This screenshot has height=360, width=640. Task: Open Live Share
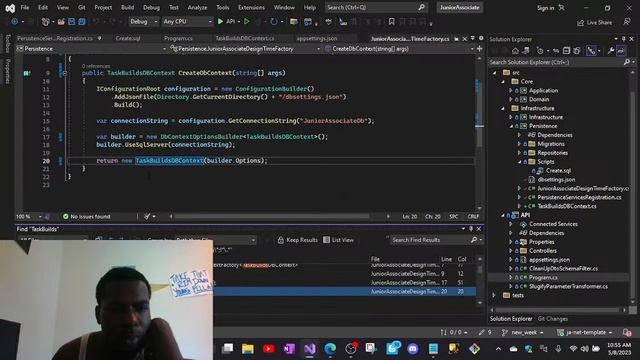click(594, 22)
